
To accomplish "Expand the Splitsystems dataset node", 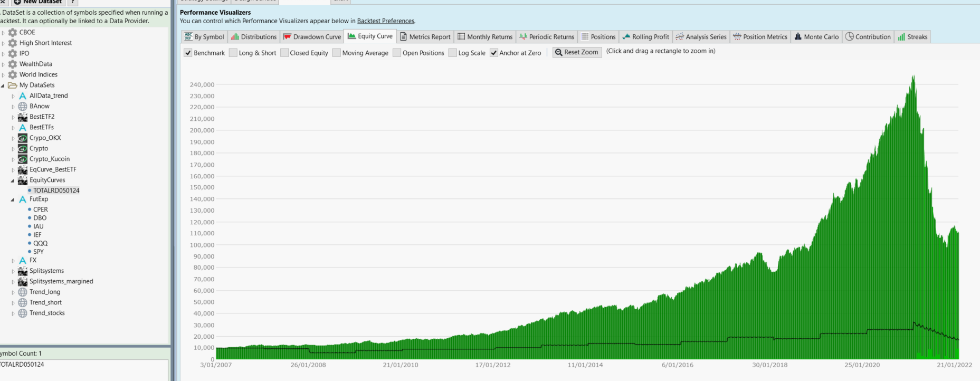I will tap(13, 271).
